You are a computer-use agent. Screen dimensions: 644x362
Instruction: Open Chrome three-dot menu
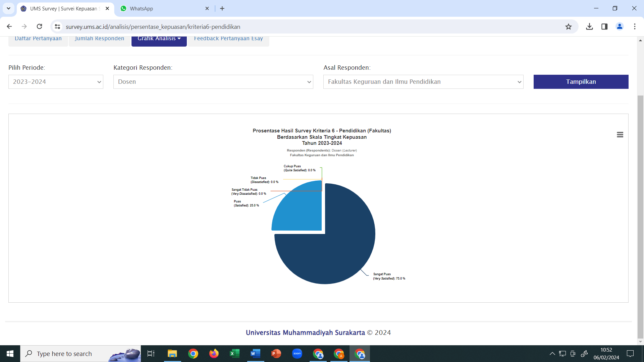tap(635, 26)
